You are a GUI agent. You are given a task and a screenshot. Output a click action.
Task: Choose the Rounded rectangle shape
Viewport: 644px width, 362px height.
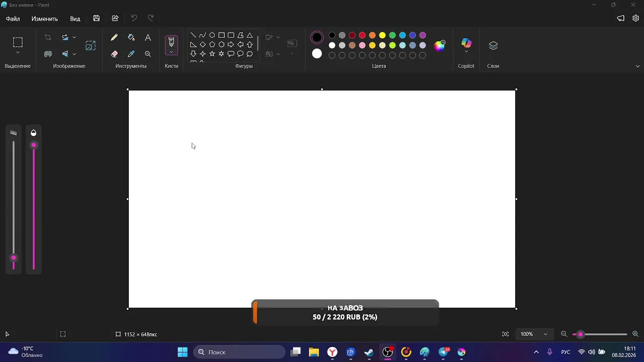pos(231,35)
